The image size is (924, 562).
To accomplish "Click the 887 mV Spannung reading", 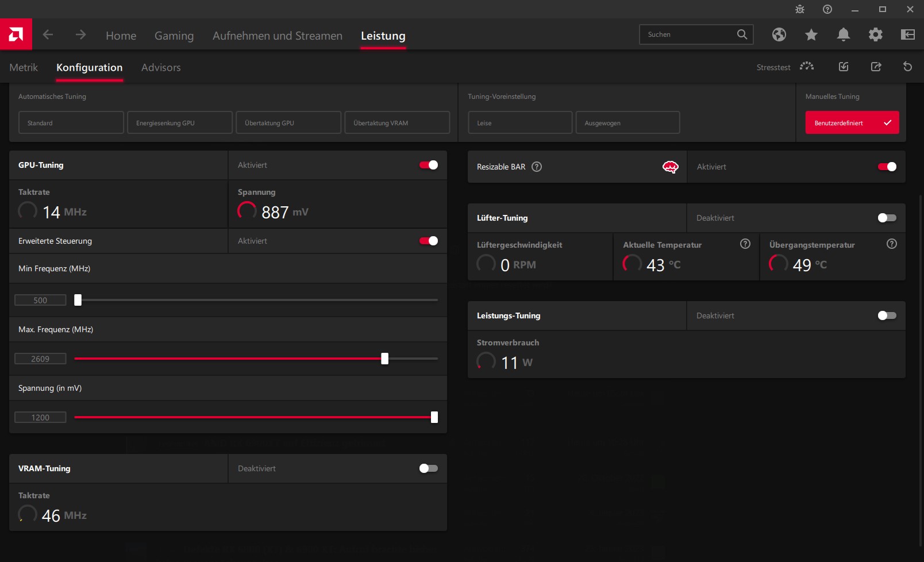I will click(x=285, y=212).
